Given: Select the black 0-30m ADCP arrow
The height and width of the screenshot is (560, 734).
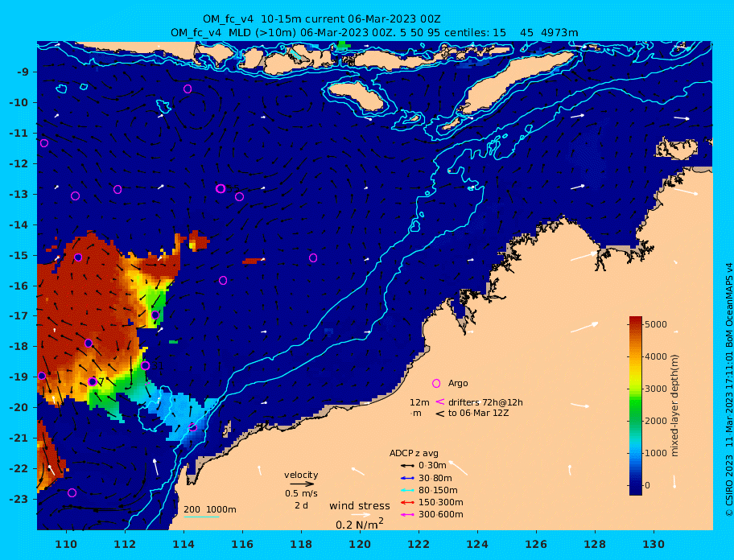Looking at the screenshot, I should pyautogui.click(x=407, y=466).
